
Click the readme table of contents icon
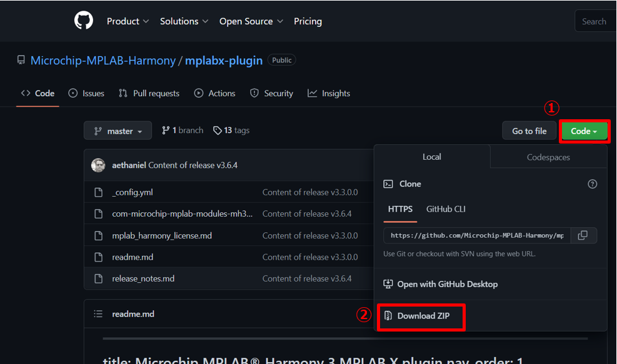98,313
